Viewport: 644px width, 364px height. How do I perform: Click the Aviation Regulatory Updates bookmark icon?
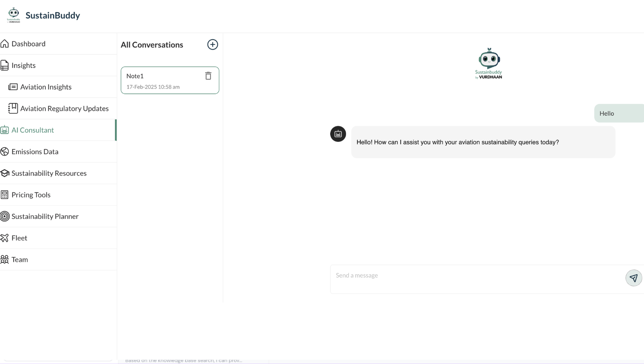[x=13, y=108]
